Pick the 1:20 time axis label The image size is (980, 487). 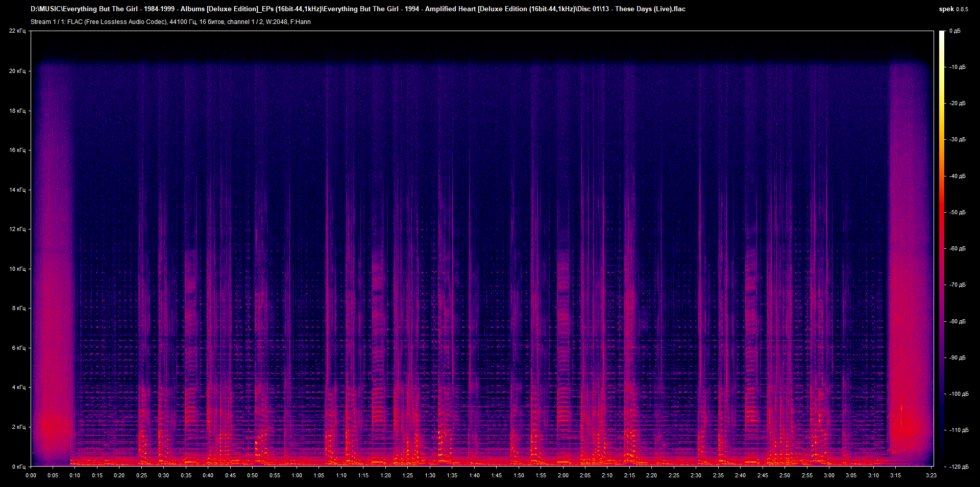385,475
